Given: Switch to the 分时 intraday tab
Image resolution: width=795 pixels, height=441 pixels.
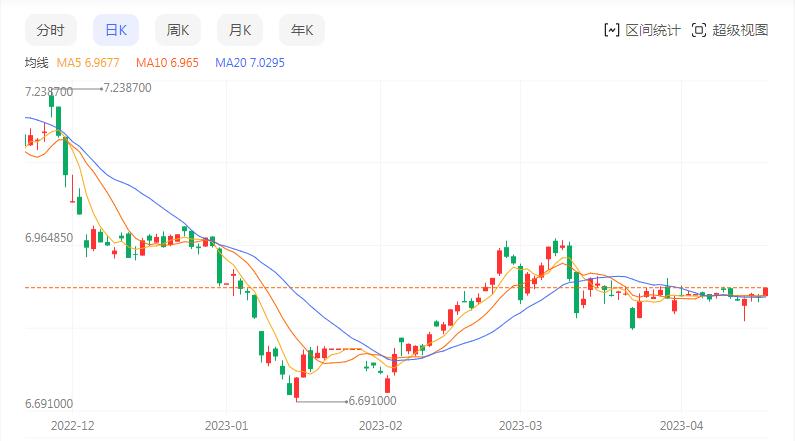Looking at the screenshot, I should (x=49, y=30).
